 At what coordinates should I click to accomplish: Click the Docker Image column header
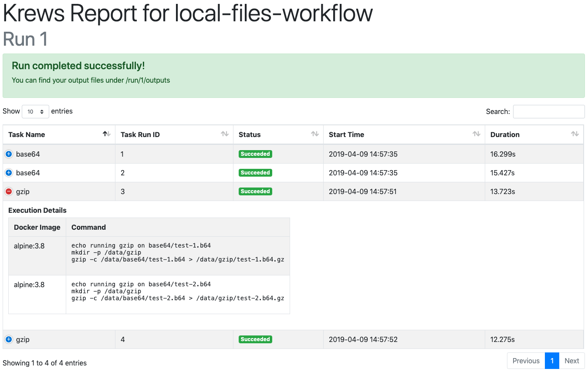pos(37,227)
